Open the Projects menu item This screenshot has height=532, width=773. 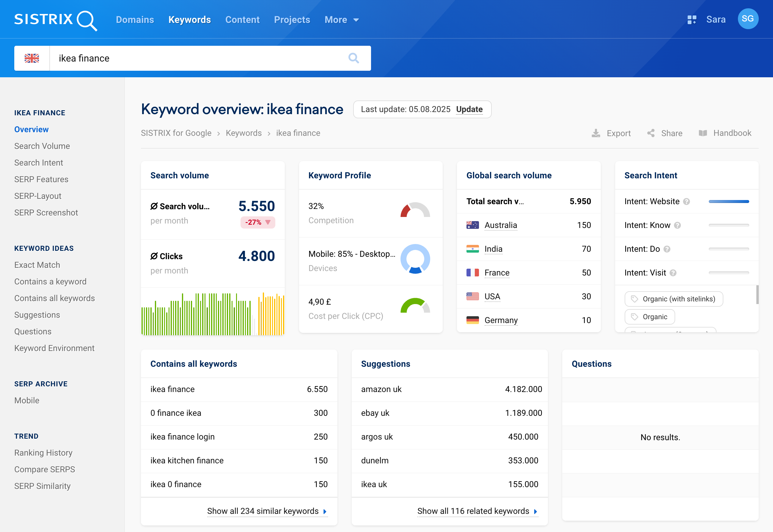292,20
